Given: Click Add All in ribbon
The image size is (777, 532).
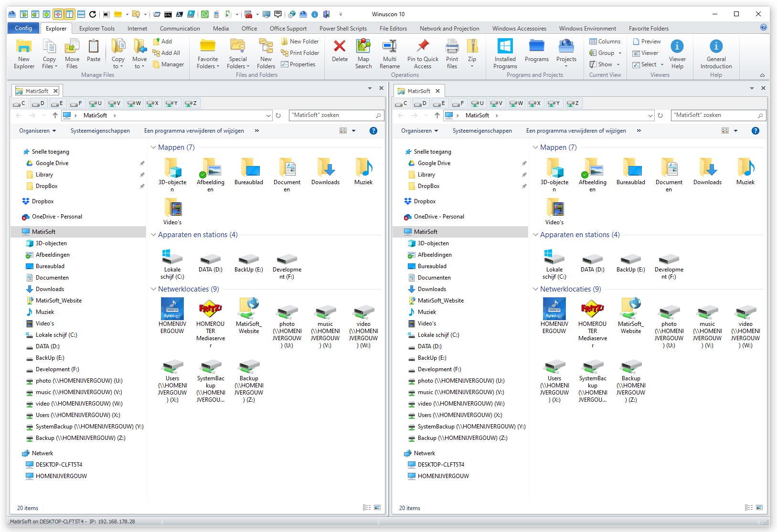Looking at the screenshot, I should tap(166, 53).
